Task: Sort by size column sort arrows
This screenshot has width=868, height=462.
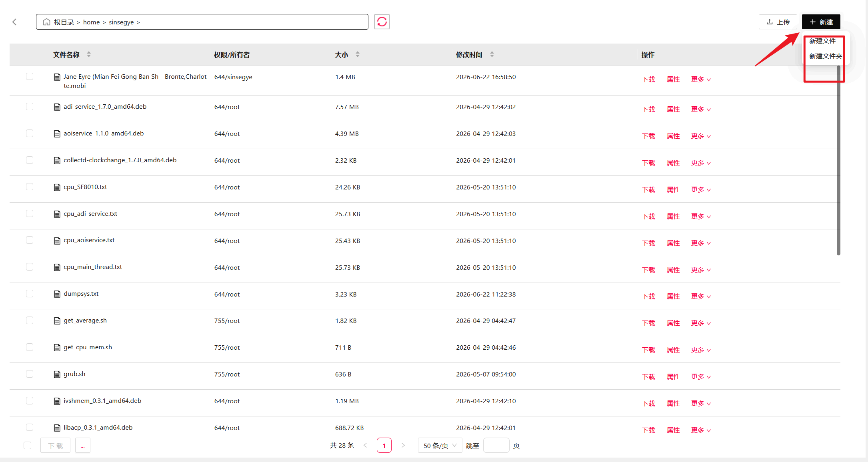Action: point(358,54)
